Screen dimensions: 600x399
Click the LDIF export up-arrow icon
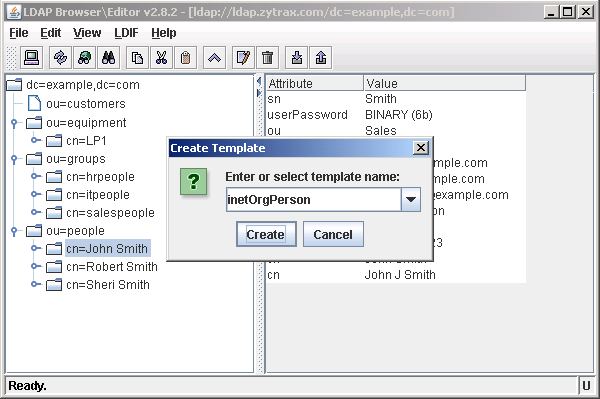click(321, 58)
